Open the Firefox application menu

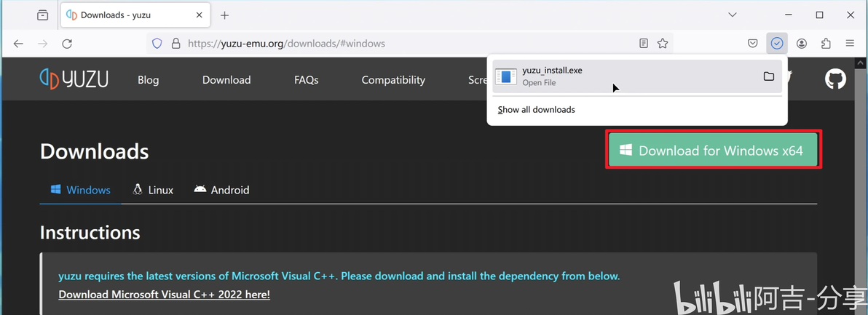(x=850, y=44)
